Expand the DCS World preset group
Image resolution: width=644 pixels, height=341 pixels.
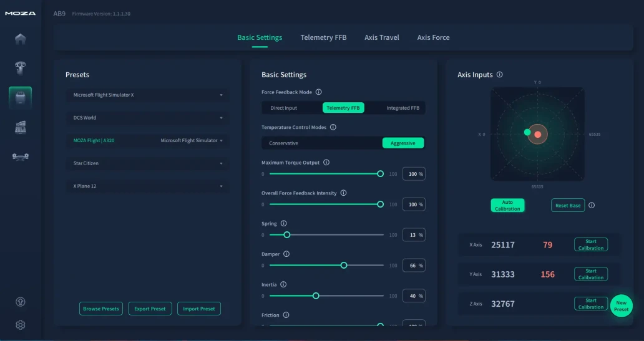[148, 118]
